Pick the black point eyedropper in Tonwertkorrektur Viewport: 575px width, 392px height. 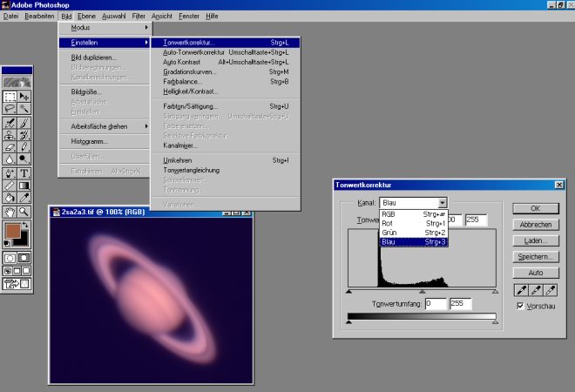point(519,288)
